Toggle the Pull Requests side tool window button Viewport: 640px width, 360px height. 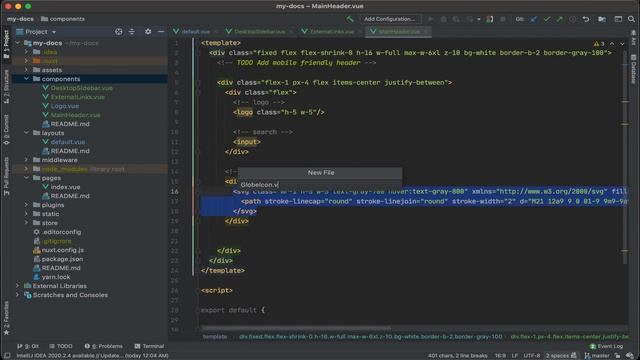point(6,176)
